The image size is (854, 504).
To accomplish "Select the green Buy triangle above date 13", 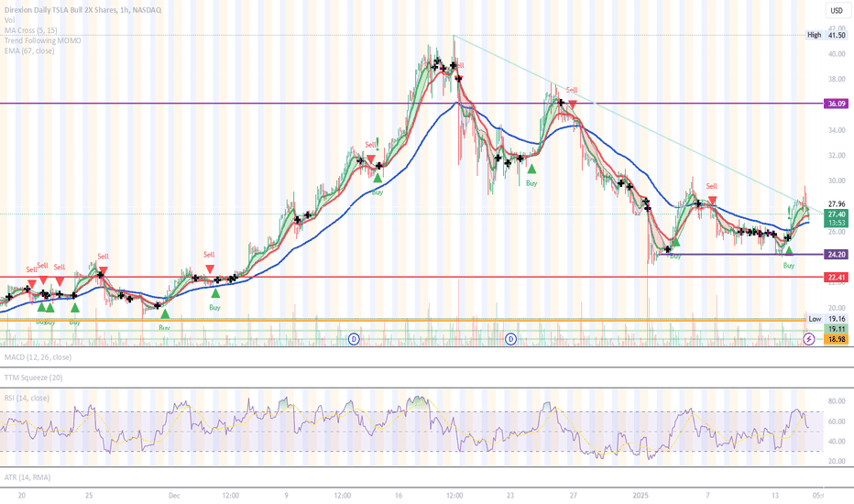I will (789, 251).
